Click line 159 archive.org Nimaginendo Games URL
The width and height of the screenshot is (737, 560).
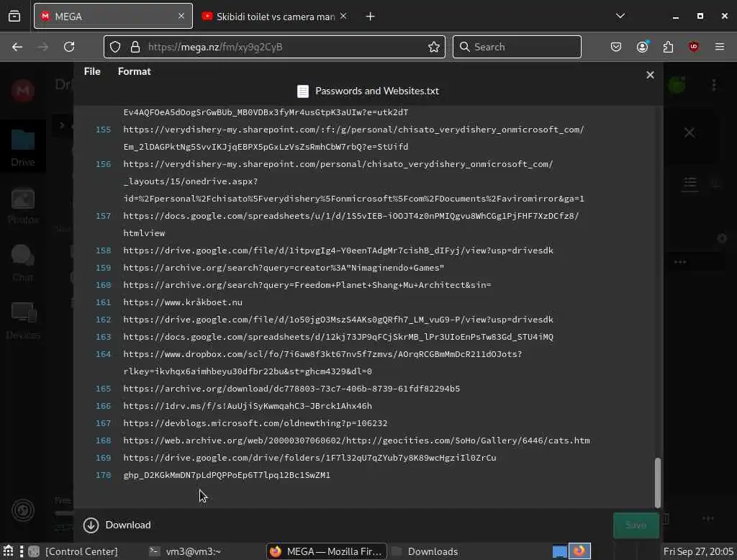(284, 268)
